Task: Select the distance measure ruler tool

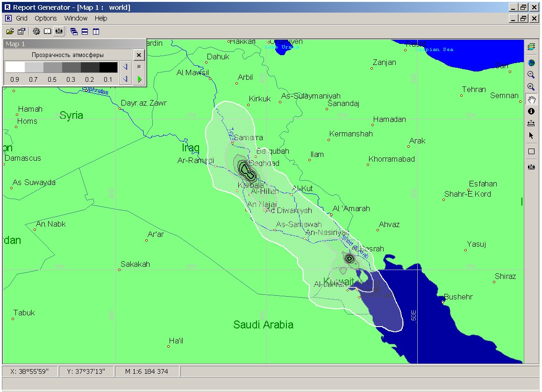Action: 531,123
